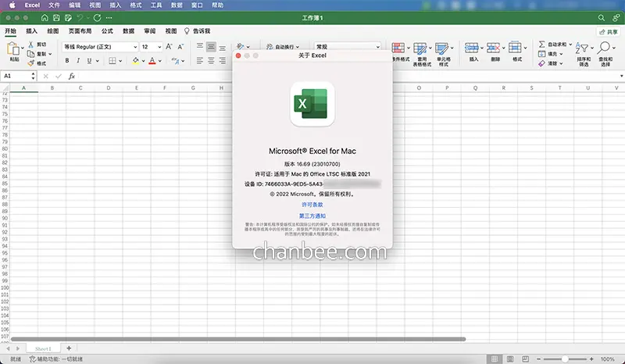Click the Find and Select magnifier icon

point(604,48)
